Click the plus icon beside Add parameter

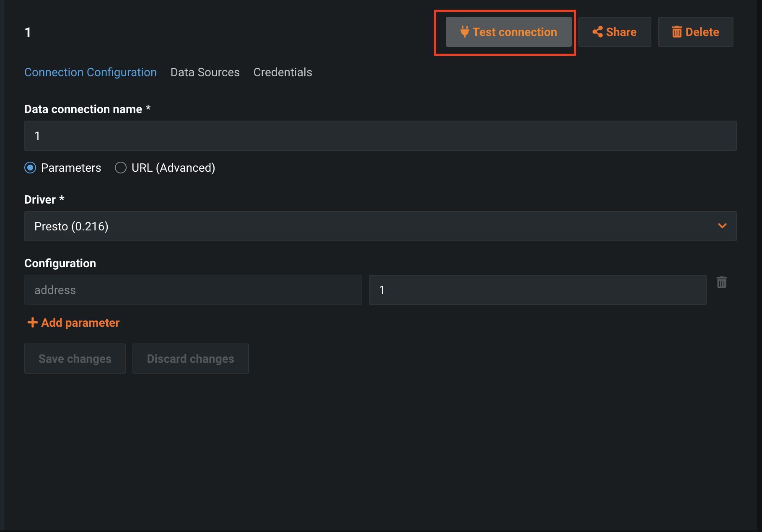[x=32, y=323]
